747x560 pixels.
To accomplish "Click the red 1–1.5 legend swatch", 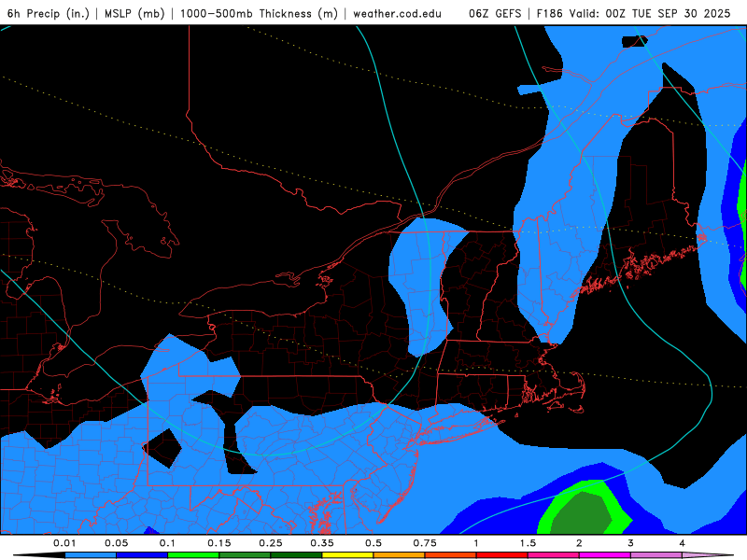I will pyautogui.click(x=502, y=555).
